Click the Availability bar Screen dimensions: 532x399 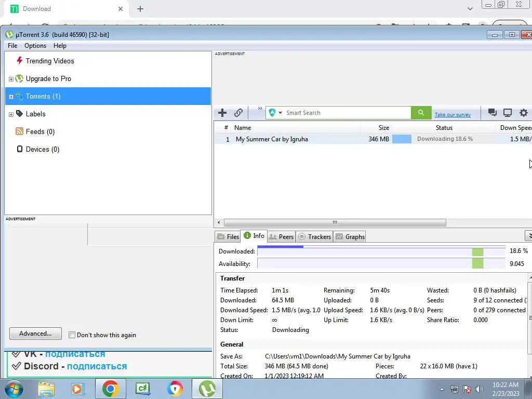381,263
